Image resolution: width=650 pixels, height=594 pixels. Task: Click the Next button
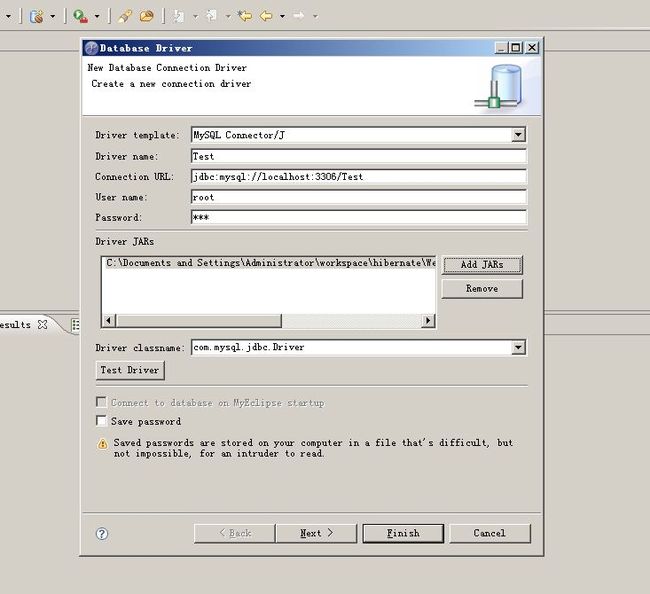(x=317, y=533)
